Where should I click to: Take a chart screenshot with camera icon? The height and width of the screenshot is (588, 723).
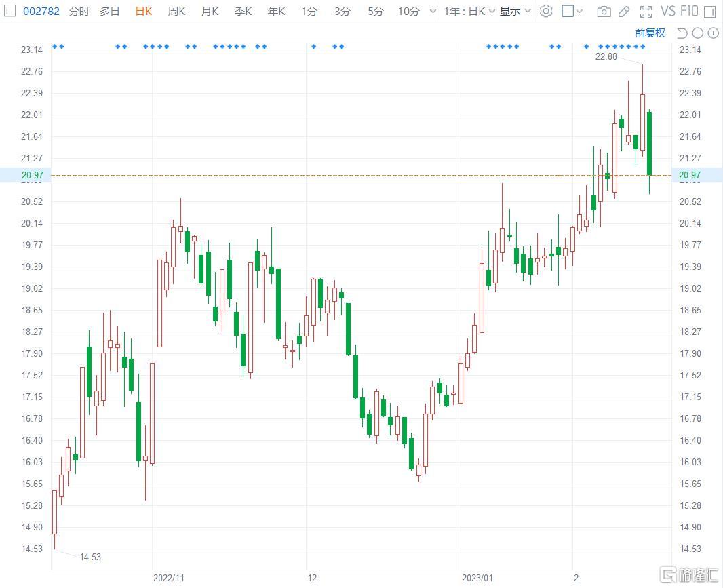click(603, 12)
